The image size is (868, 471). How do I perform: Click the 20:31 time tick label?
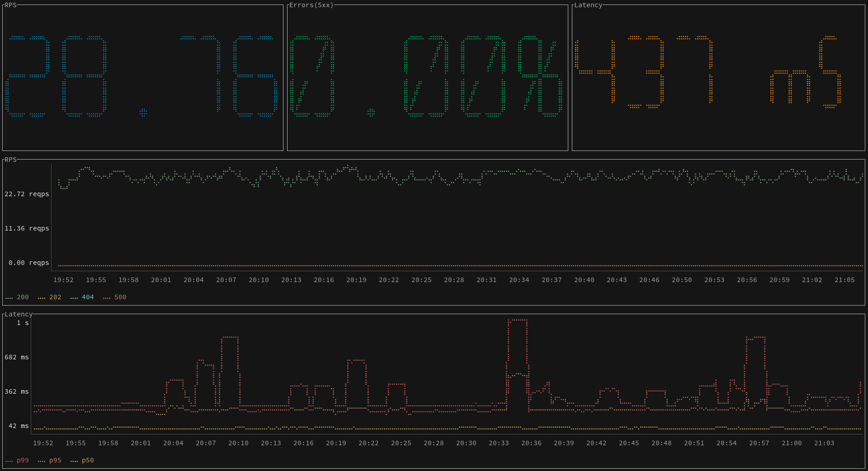(486, 280)
